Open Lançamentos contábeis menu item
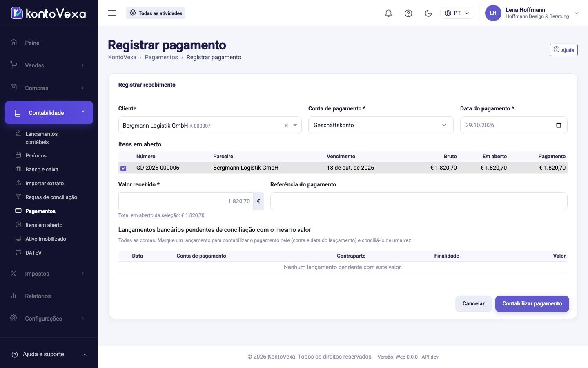Image resolution: width=588 pixels, height=368 pixels. tap(42, 138)
